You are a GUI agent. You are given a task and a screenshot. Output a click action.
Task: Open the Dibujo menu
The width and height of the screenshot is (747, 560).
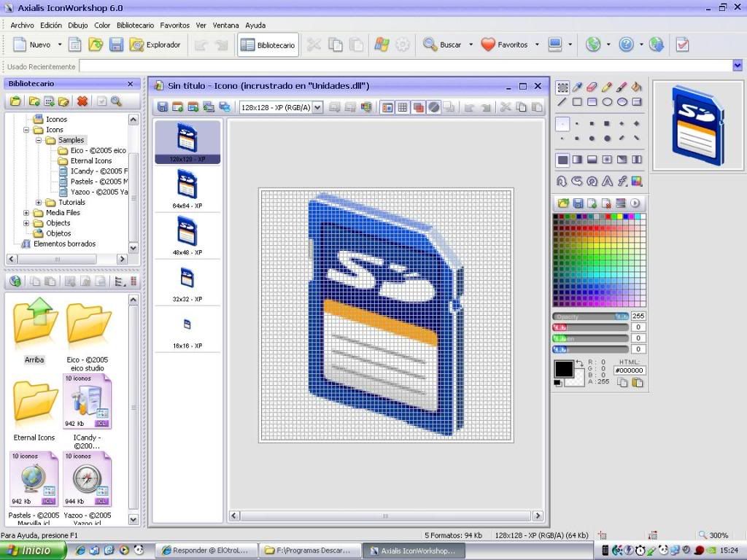[77, 26]
